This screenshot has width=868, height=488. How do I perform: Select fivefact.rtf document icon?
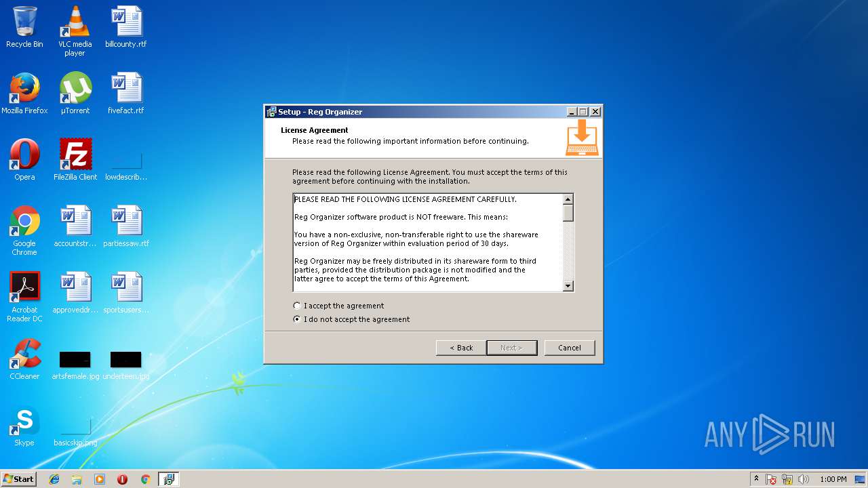126,94
